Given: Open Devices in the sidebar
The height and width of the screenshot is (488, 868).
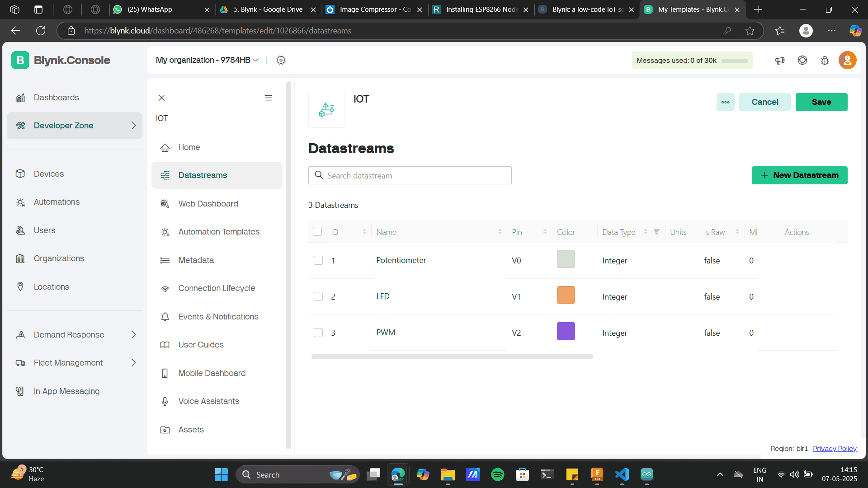Looking at the screenshot, I should (75, 174).
